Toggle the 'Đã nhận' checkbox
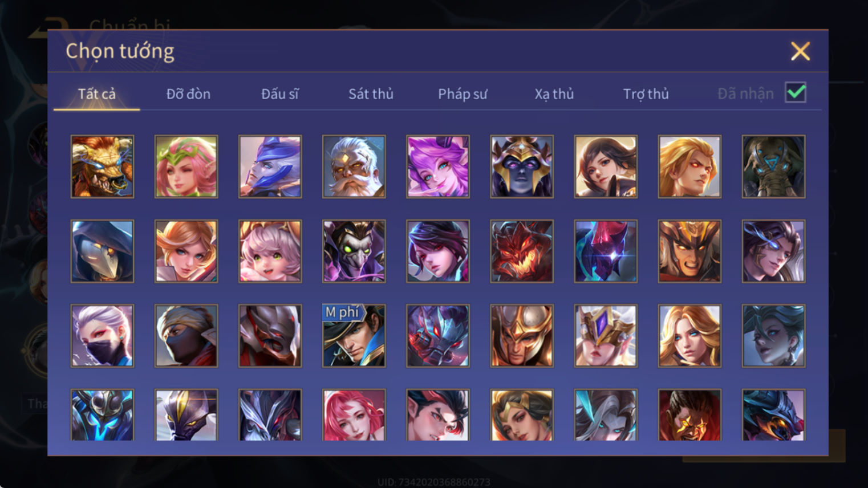The image size is (868, 488). point(795,92)
